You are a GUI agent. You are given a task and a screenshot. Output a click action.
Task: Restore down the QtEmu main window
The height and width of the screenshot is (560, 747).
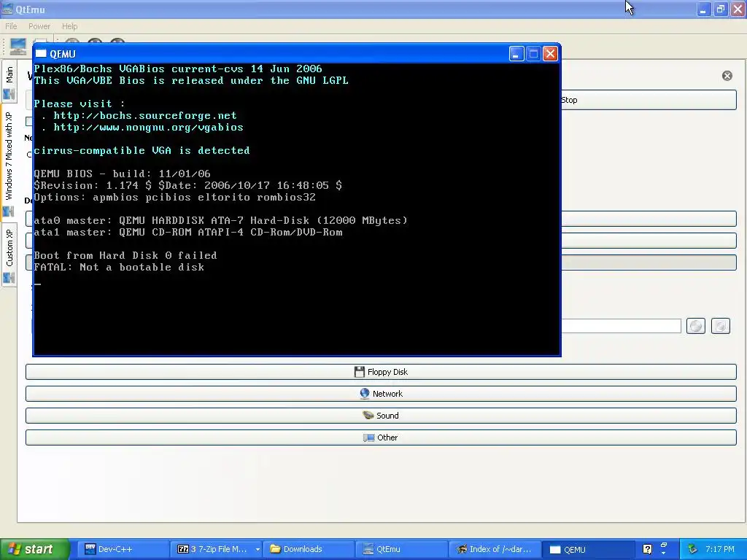[721, 9]
